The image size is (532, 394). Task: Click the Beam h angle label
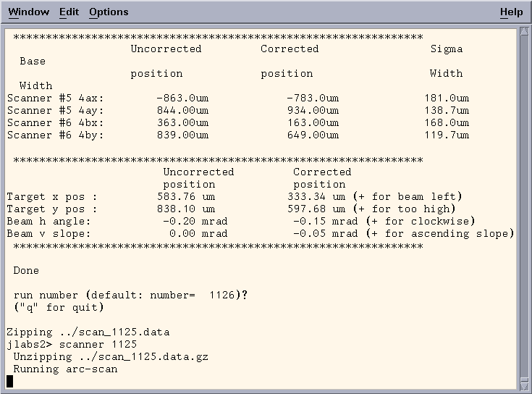click(x=48, y=222)
